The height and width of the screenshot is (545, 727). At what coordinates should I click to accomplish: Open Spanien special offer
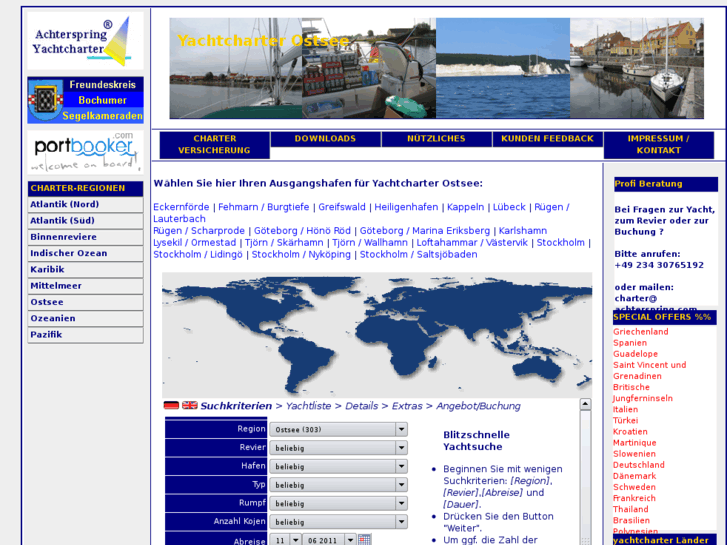coord(630,343)
